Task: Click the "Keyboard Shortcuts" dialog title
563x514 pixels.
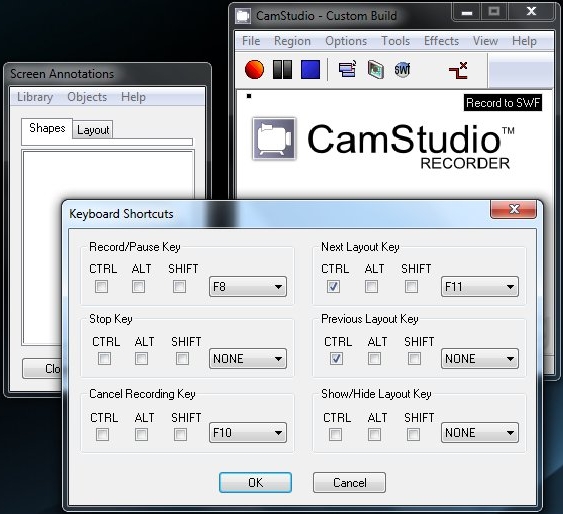Action: click(121, 214)
